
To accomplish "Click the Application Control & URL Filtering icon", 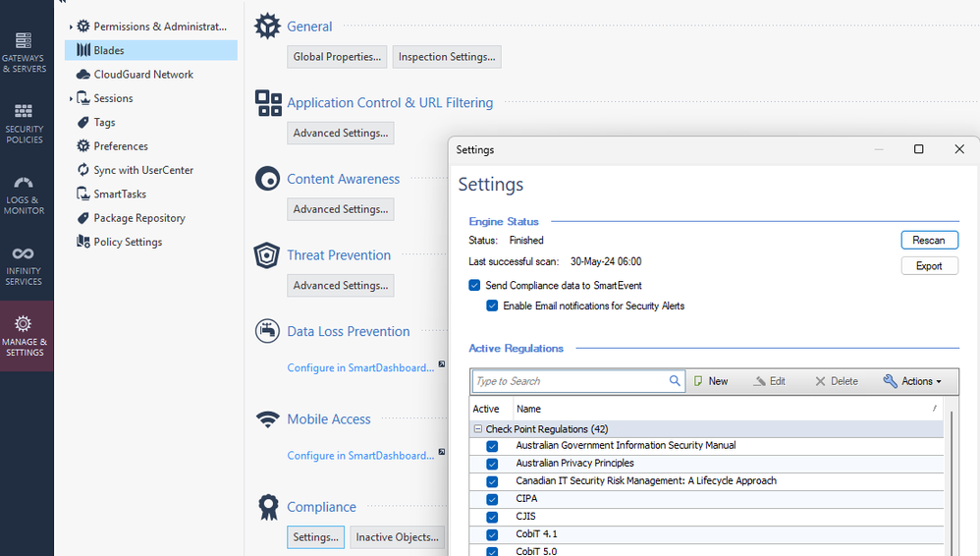I will click(269, 102).
